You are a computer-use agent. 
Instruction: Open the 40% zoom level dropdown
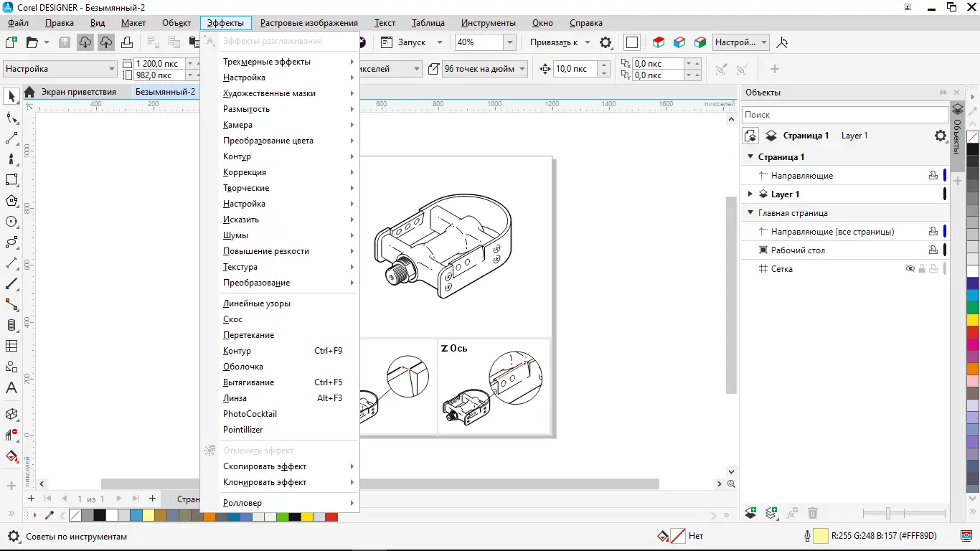click(x=509, y=42)
